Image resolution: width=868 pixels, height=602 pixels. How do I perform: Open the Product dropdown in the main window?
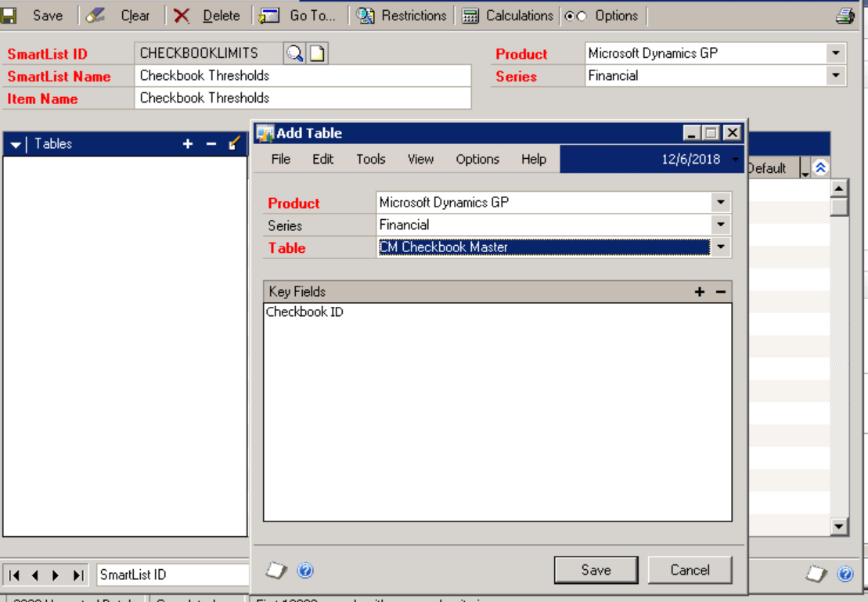pos(836,53)
